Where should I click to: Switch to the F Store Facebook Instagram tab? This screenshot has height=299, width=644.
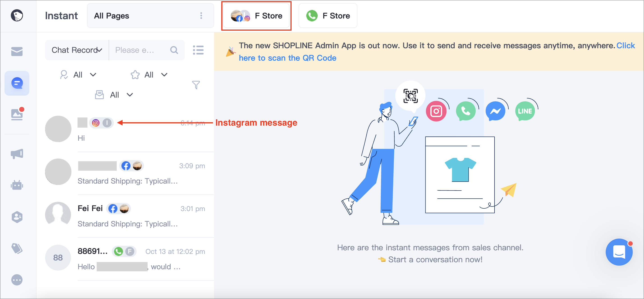coord(256,16)
